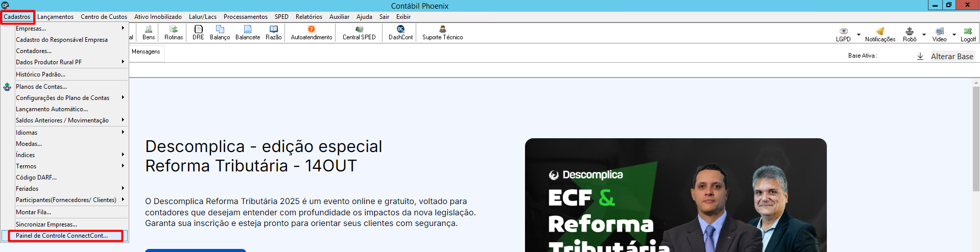Open the Ativo Imobilizado menu
980x252 pixels.
[x=158, y=17]
